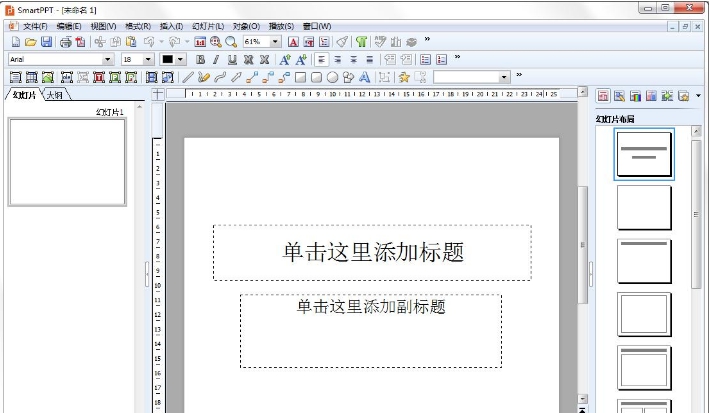This screenshot has height=413, width=710.
Task: Print using the printer icon
Action: coord(66,42)
